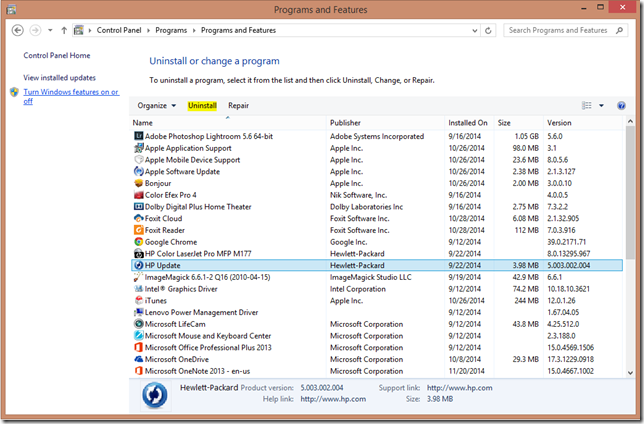644x424 pixels.
Task: Open Turn Windows features on or off
Action: (x=71, y=97)
